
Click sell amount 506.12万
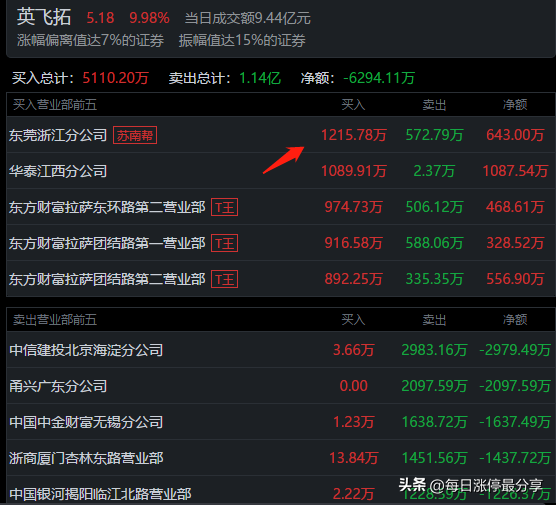tap(434, 207)
